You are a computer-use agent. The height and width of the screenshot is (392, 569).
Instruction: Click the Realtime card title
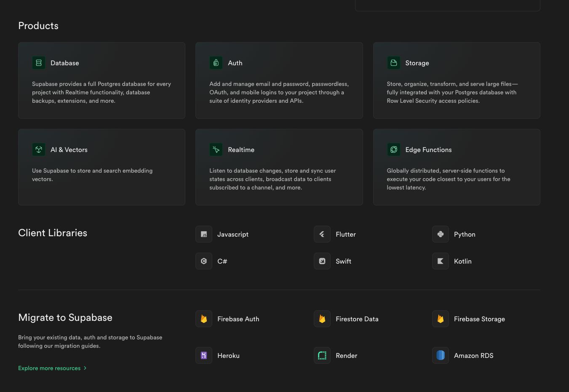(x=241, y=149)
